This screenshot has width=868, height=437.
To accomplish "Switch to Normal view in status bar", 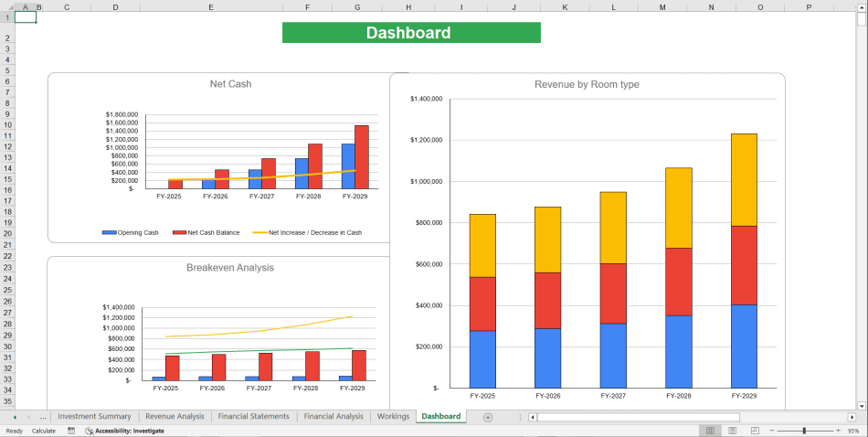I will (x=710, y=430).
